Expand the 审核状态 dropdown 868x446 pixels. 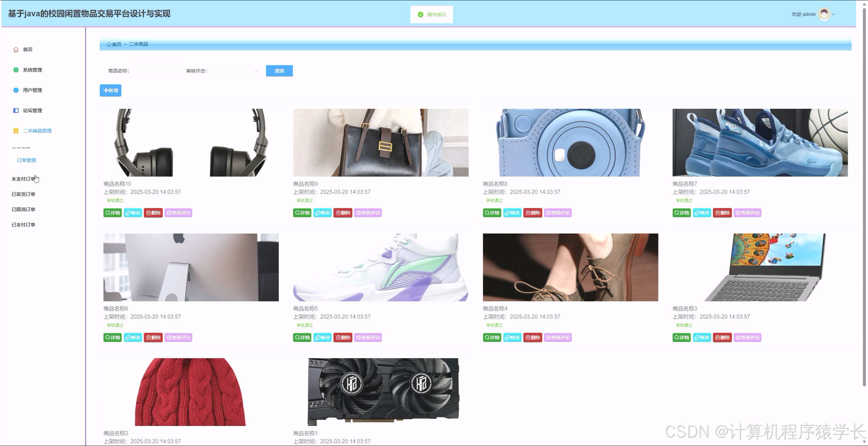tap(237, 71)
